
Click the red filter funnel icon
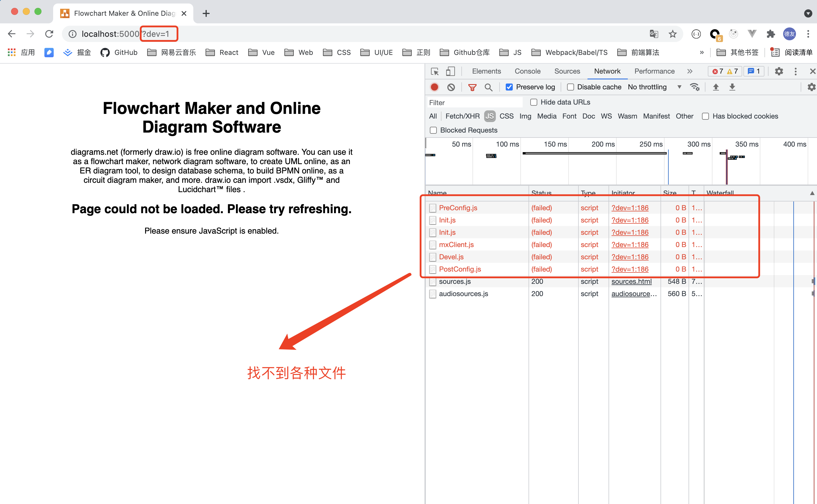point(472,87)
